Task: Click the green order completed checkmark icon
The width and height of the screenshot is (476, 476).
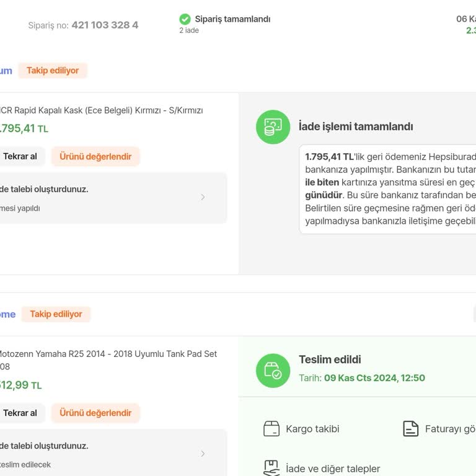Action: pyautogui.click(x=185, y=19)
